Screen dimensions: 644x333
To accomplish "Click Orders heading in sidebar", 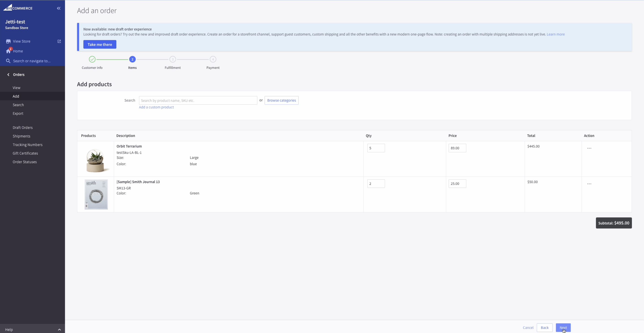I will click(19, 75).
